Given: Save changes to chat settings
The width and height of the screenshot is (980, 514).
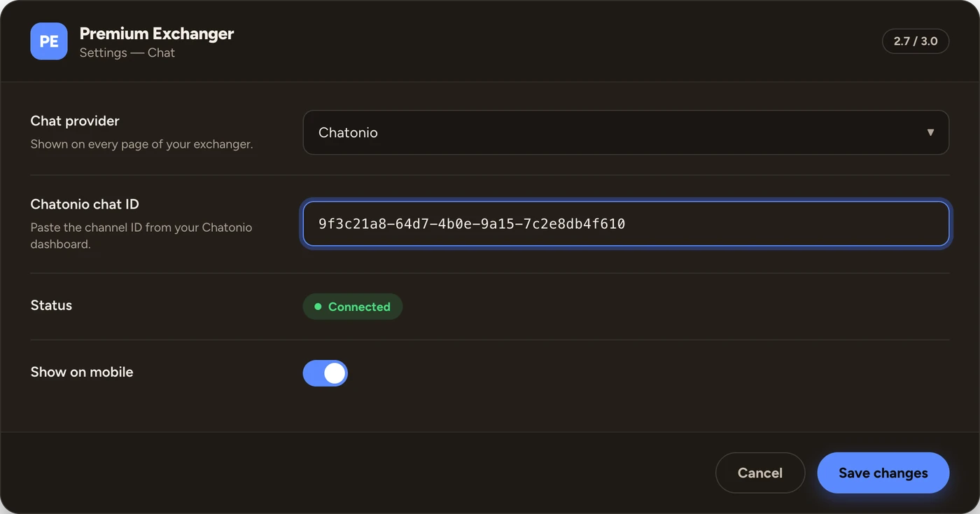Looking at the screenshot, I should coord(883,473).
